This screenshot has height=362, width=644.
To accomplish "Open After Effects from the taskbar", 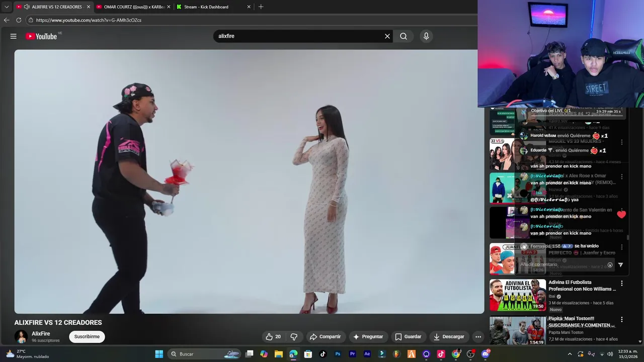I will tap(367, 354).
